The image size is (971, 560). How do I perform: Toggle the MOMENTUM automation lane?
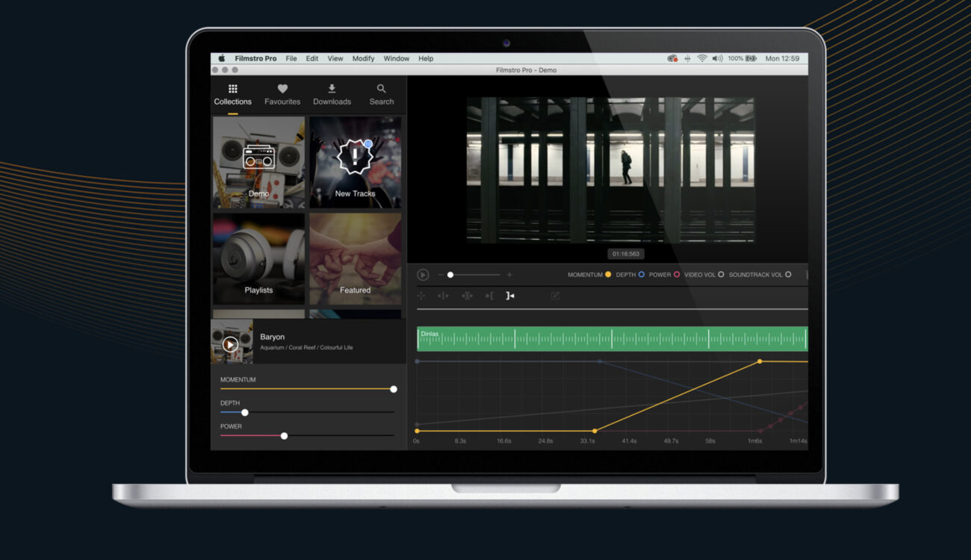point(608,275)
